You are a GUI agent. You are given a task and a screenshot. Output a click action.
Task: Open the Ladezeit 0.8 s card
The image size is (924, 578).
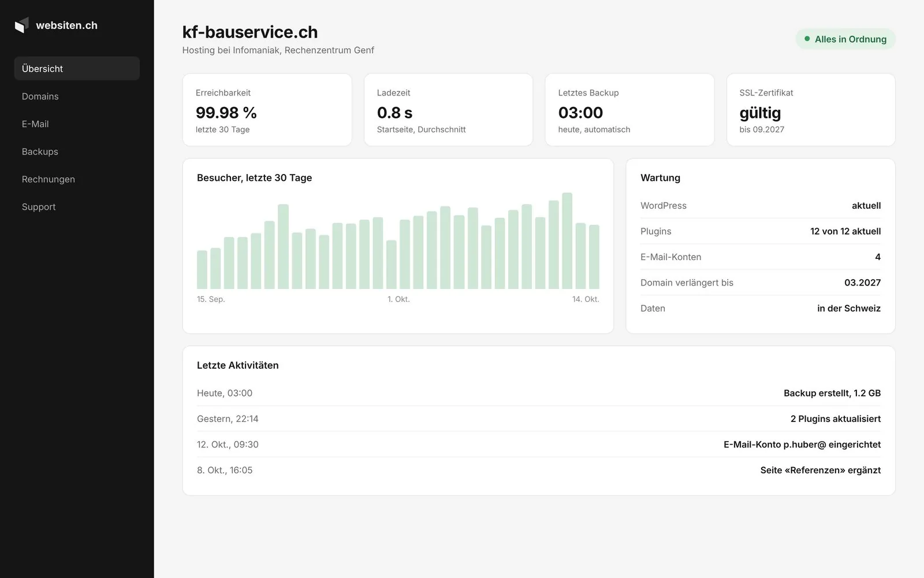pos(448,110)
